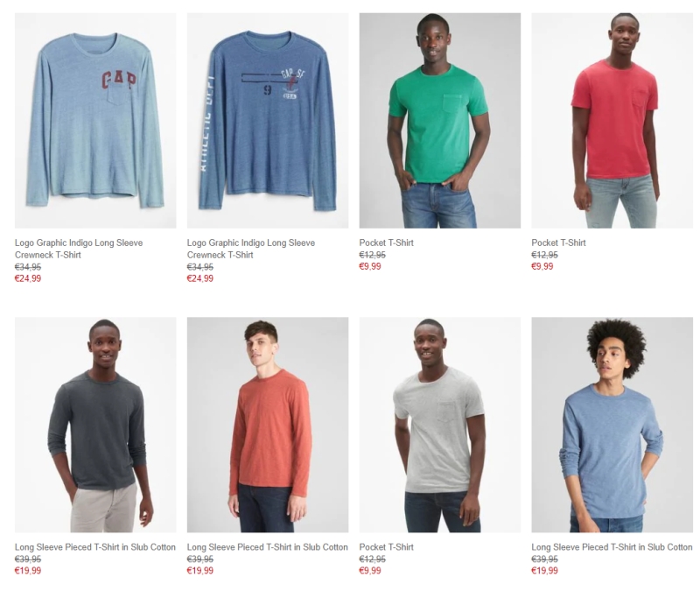Click the €24,99 sale price of first product
The width and height of the screenshot is (700, 598).
[x=28, y=278]
